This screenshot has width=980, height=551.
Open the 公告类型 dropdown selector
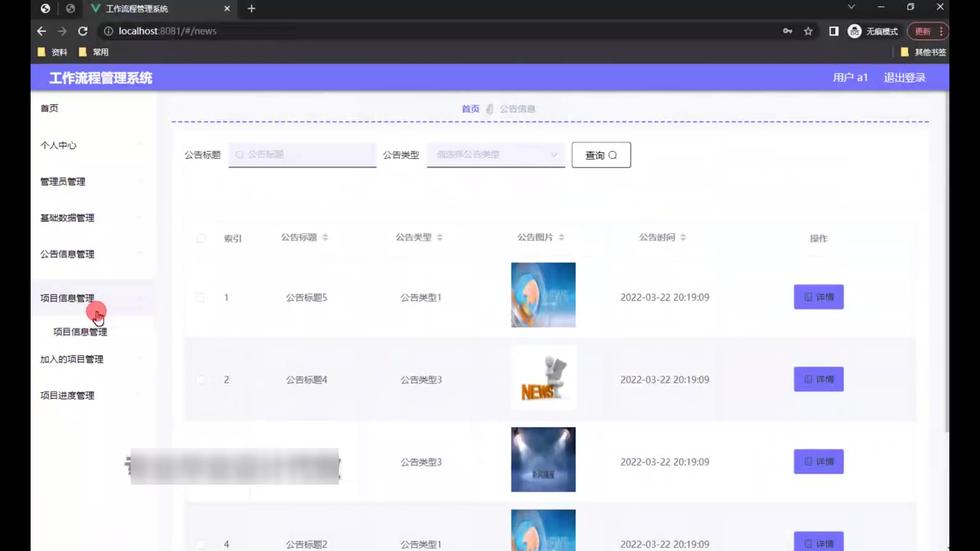pos(495,155)
